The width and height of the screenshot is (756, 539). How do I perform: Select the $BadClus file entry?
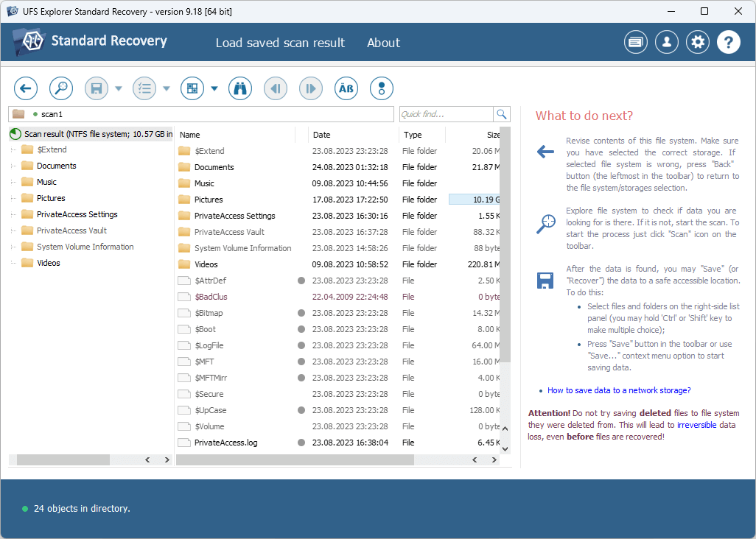click(x=211, y=297)
